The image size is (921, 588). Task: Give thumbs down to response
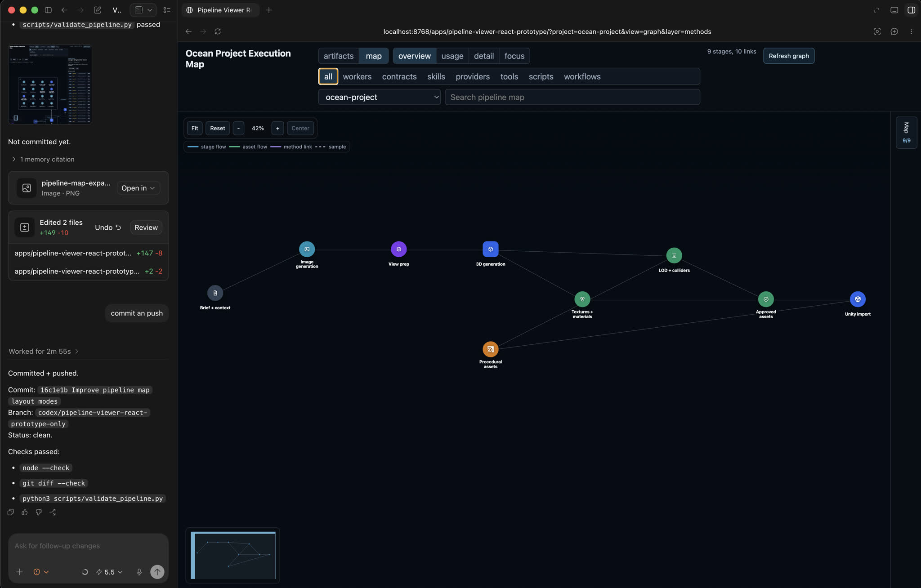pyautogui.click(x=39, y=512)
